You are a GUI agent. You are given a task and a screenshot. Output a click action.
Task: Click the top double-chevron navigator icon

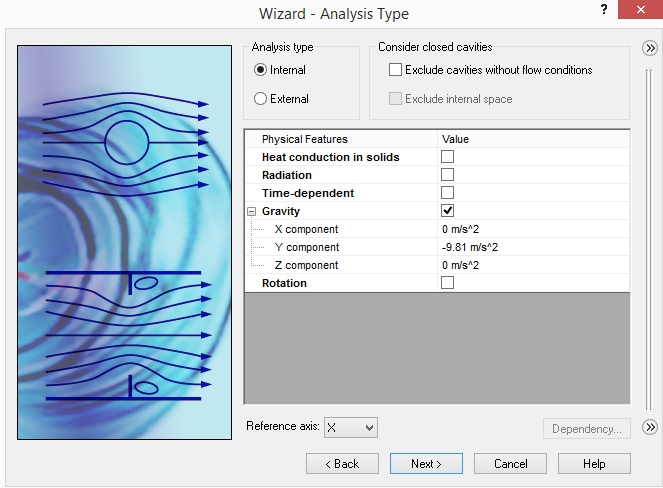pos(650,48)
